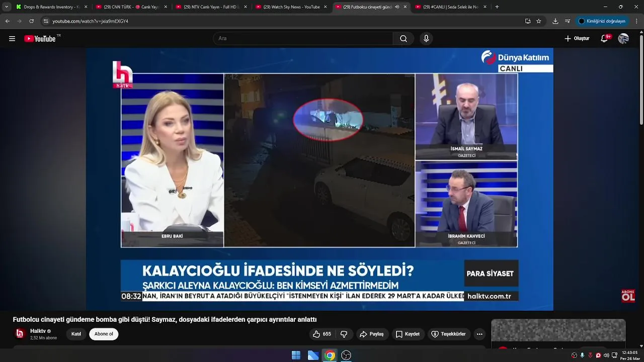644x362 pixels.
Task: Click the 2,52 Mn abone text
Action: [x=43, y=338]
